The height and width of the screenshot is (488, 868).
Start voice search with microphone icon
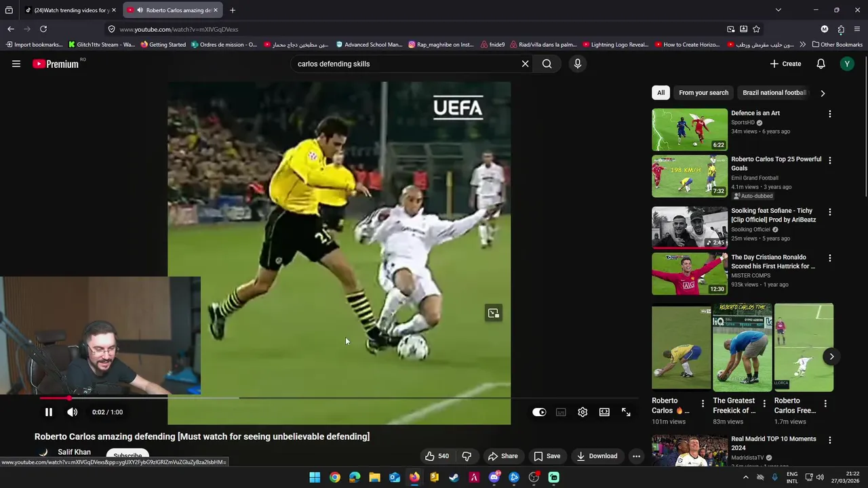578,64
